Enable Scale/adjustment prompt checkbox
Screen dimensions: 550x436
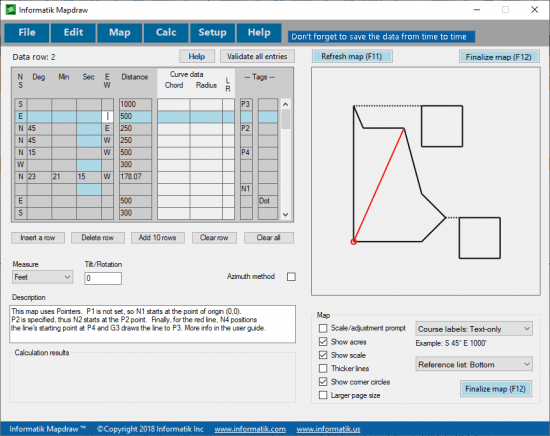pyautogui.click(x=323, y=328)
